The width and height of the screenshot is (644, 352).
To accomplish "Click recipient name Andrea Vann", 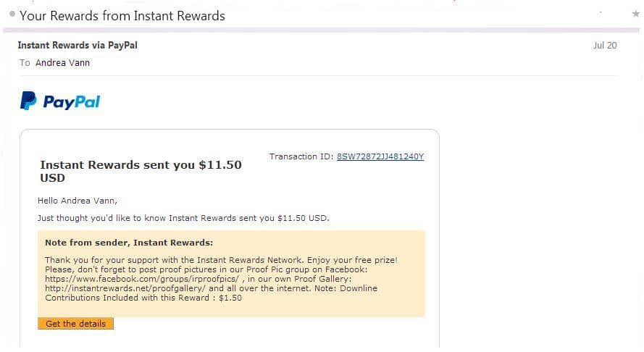I will point(62,63).
